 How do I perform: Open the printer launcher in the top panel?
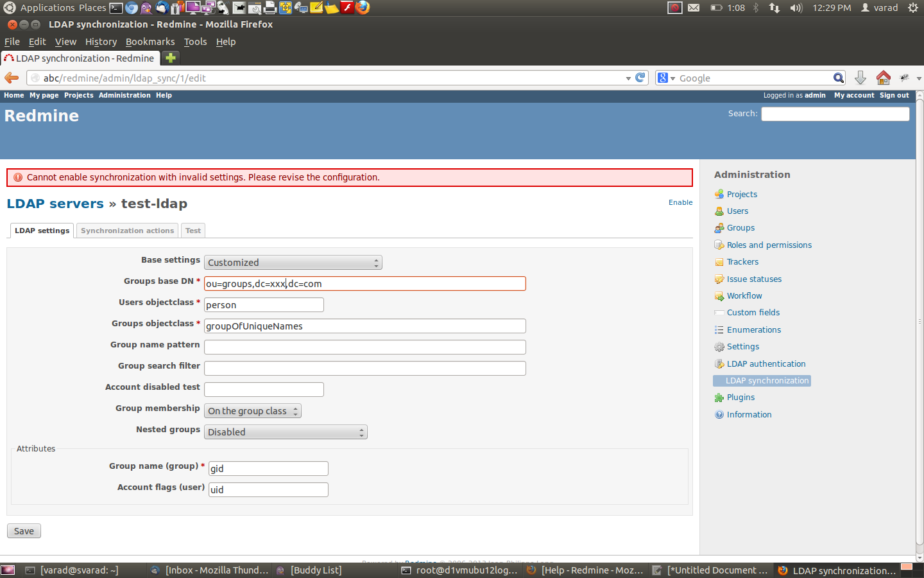coord(270,8)
